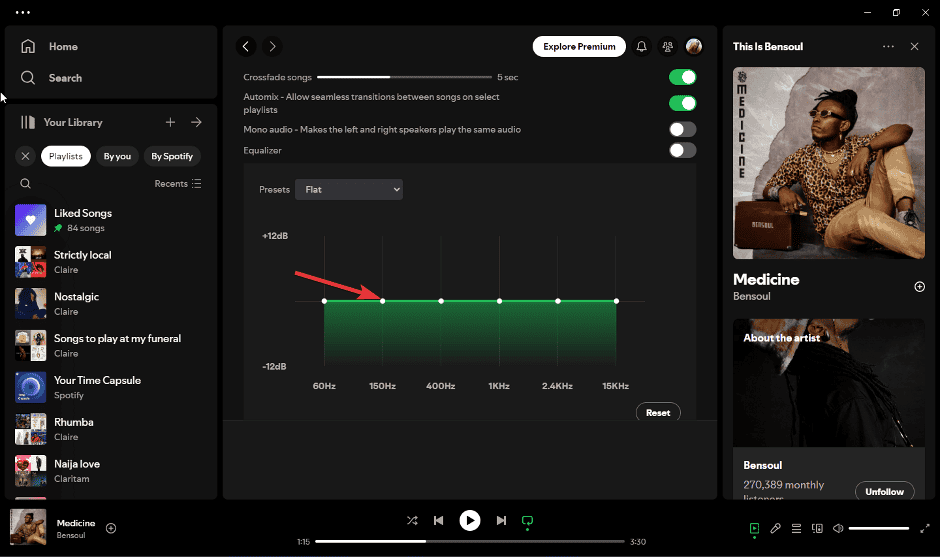Add Medicine to Liked Songs in panel
This screenshot has width=940, height=557.
[x=920, y=287]
